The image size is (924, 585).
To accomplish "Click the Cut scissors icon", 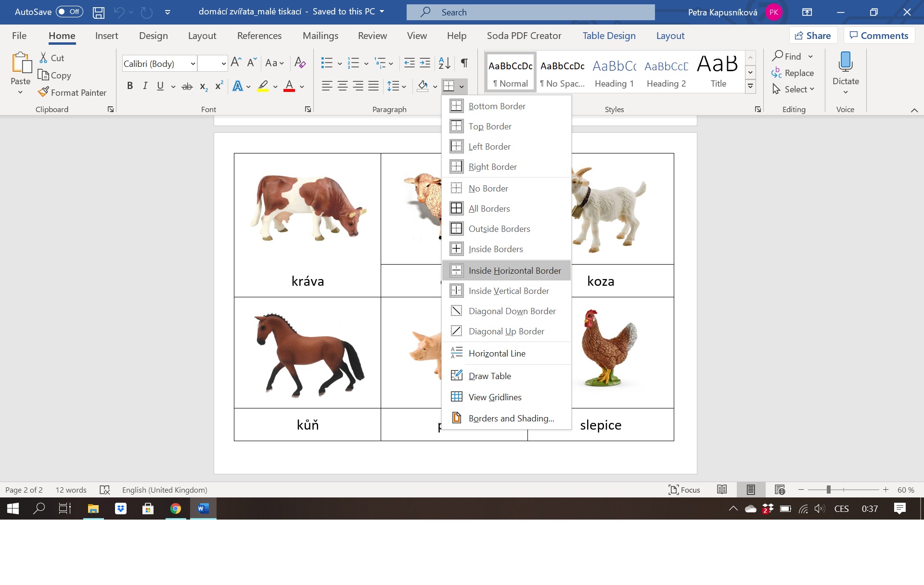I will (x=43, y=58).
